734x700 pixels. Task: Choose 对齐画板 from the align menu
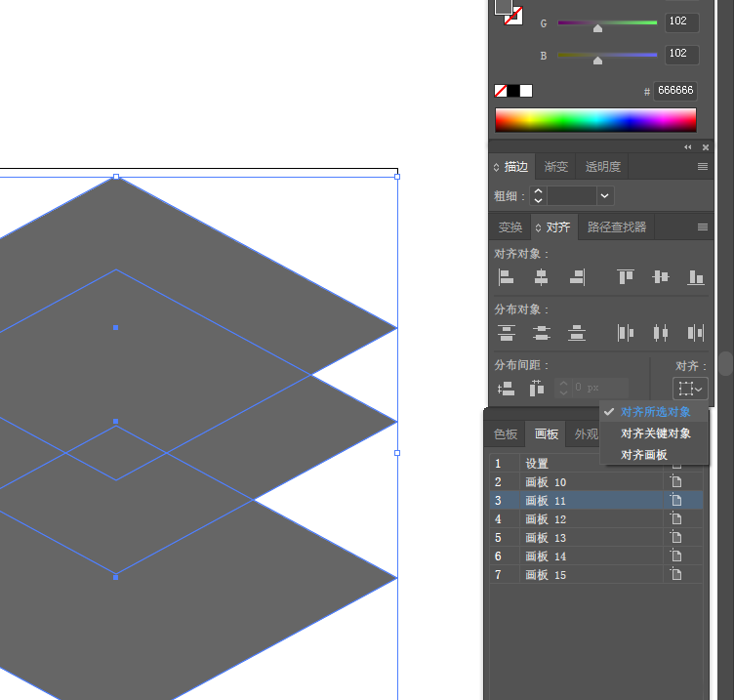(644, 455)
